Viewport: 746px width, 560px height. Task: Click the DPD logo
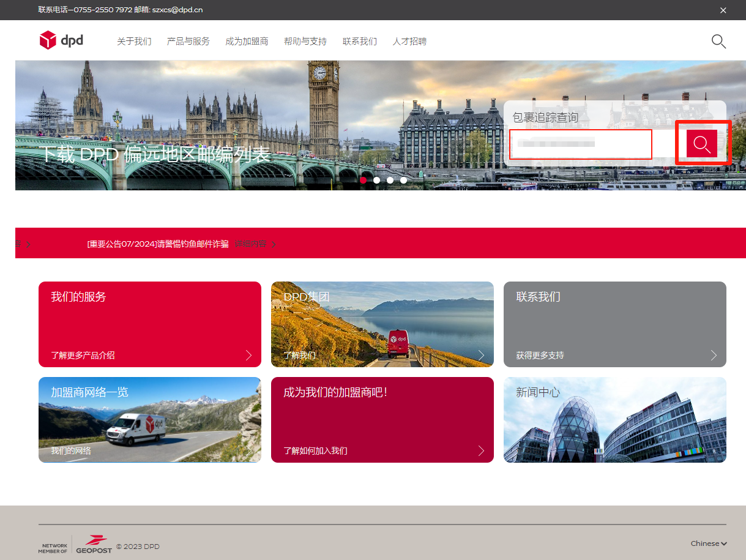pos(61,40)
